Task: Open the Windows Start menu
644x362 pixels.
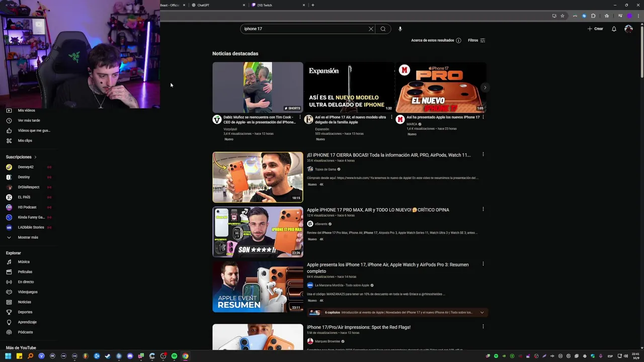Action: click(x=8, y=356)
